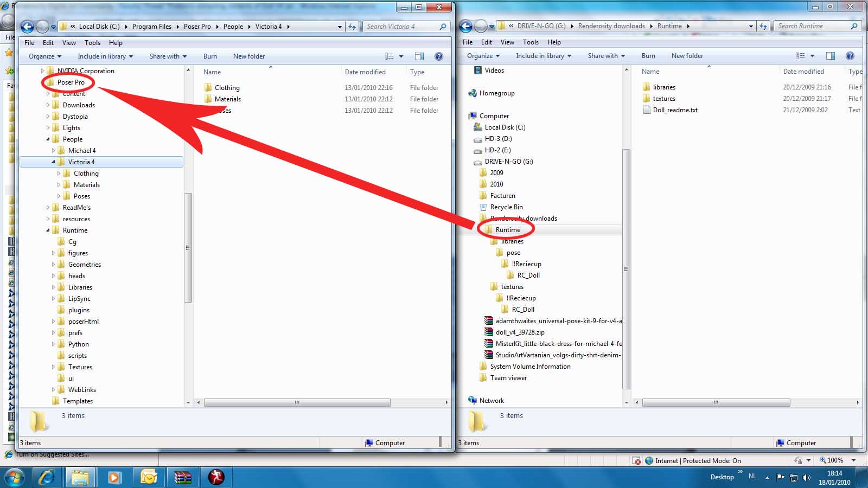Image resolution: width=868 pixels, height=488 pixels.
Task: Select the Materials folder in the Victoria 4 file list
Action: [227, 99]
